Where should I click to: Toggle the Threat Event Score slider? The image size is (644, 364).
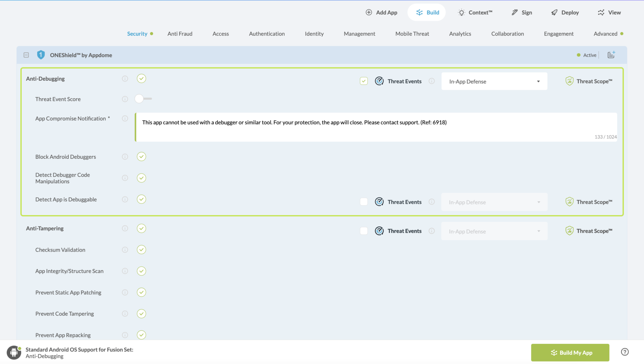[x=143, y=99]
